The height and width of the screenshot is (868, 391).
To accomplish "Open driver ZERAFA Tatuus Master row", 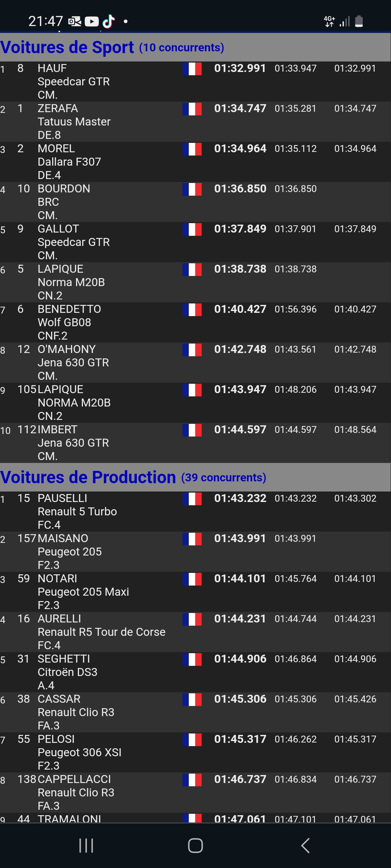I will point(195,122).
